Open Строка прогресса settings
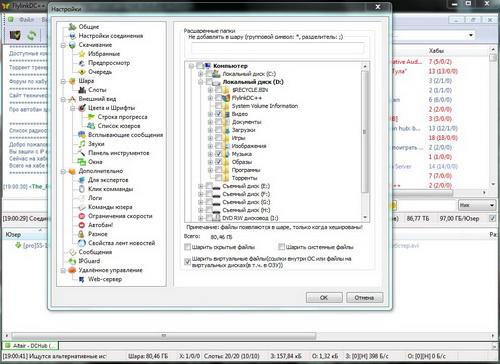The width and height of the screenshot is (500, 364). 122,117
